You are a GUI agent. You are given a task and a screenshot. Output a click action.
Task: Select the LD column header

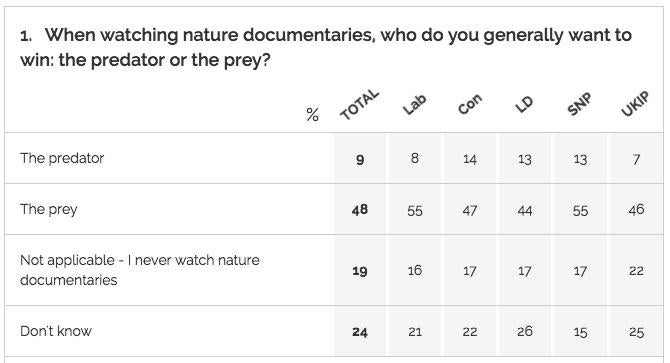[524, 105]
